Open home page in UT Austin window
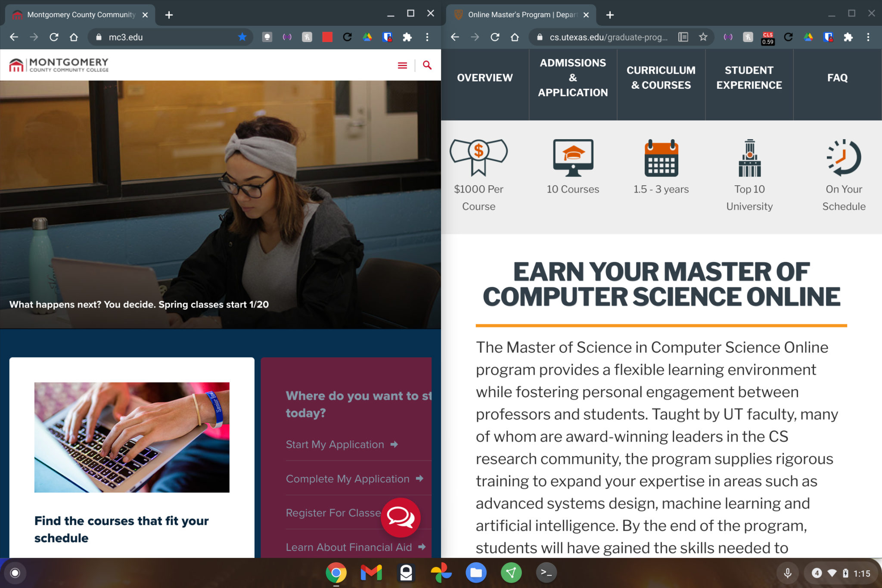882x588 pixels. (515, 37)
